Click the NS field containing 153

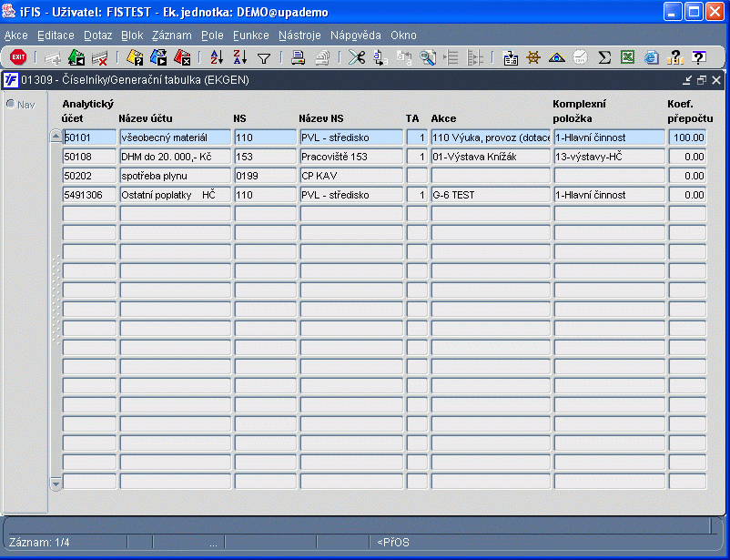pyautogui.click(x=266, y=157)
